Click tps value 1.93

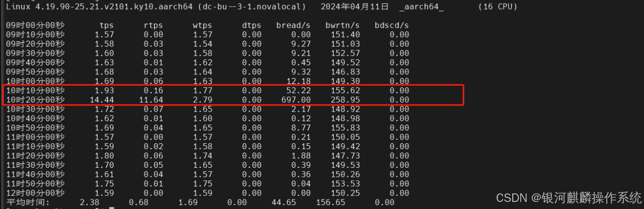105,90
